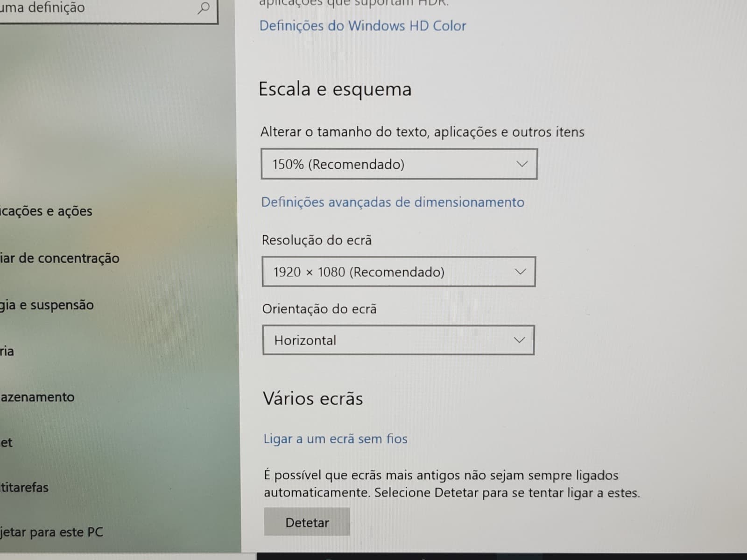Click Ligar a um ecrã sem fios
The width and height of the screenshot is (747, 560).
point(335,439)
